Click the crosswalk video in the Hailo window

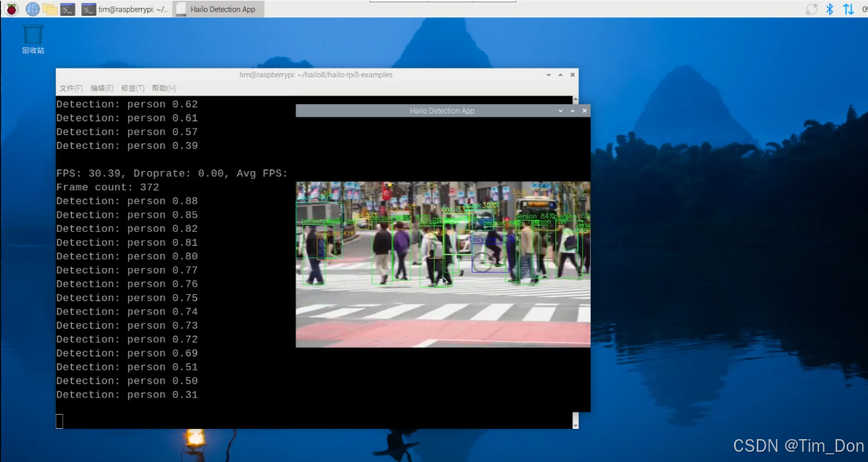pyautogui.click(x=443, y=264)
